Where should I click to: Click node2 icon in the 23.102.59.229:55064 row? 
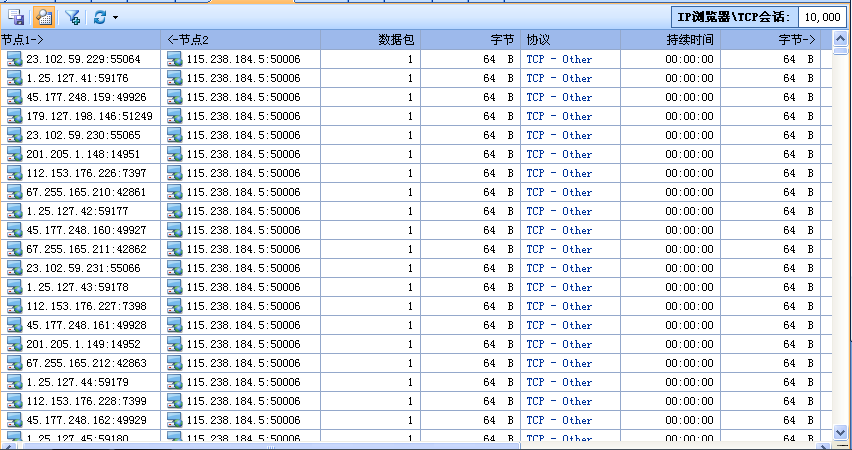174,59
